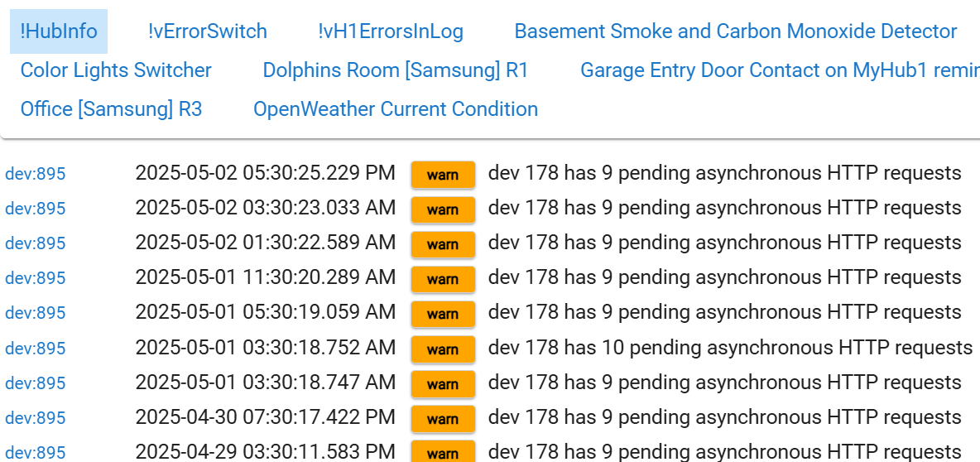This screenshot has height=462, width=980.
Task: Click warn badge on 2025-05-02 01:30:22.589 AM row
Action: pyautogui.click(x=443, y=244)
